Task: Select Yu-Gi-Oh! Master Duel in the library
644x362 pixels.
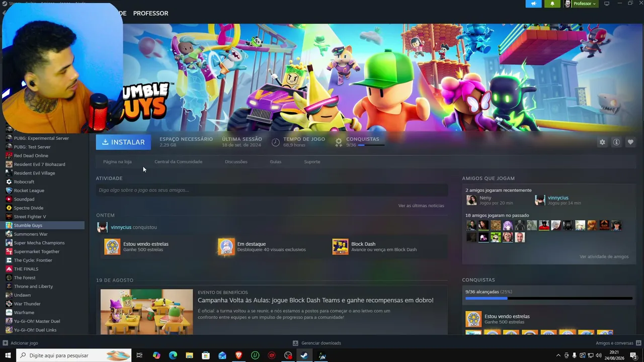Action: pyautogui.click(x=44, y=321)
